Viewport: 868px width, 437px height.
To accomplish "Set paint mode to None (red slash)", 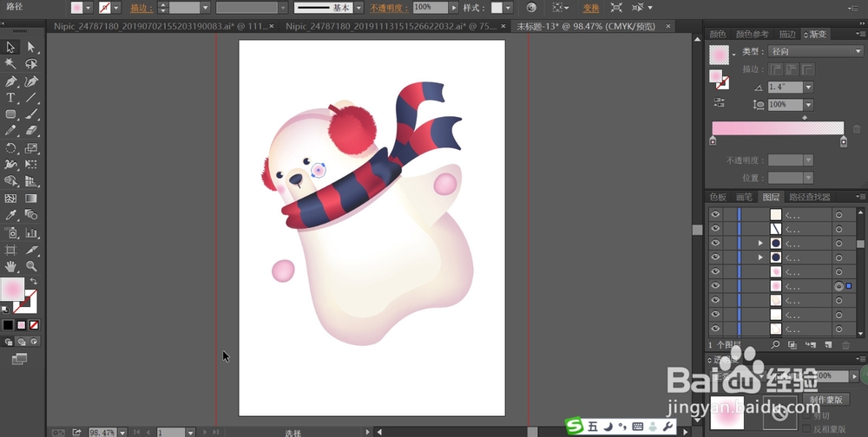I will (35, 324).
